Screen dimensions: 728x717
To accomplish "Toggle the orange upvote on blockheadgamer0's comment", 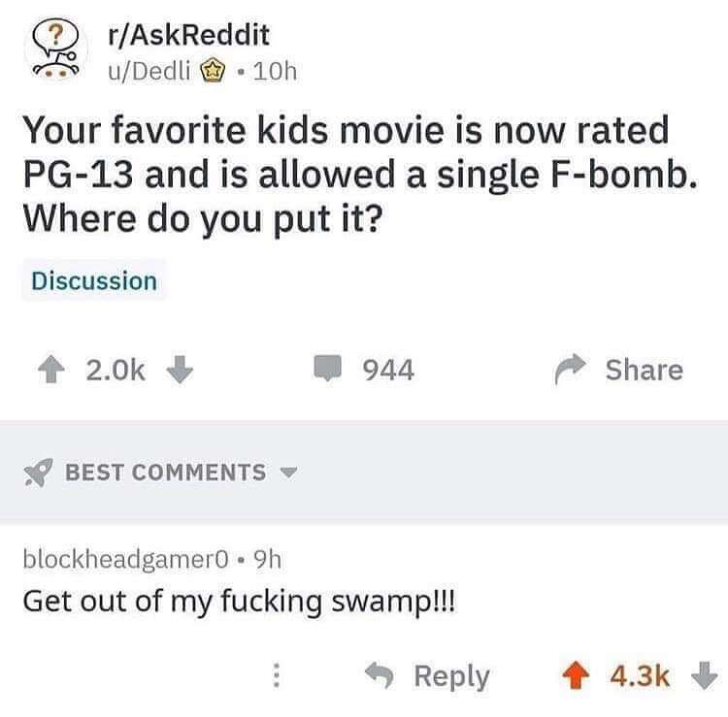I will (x=577, y=675).
